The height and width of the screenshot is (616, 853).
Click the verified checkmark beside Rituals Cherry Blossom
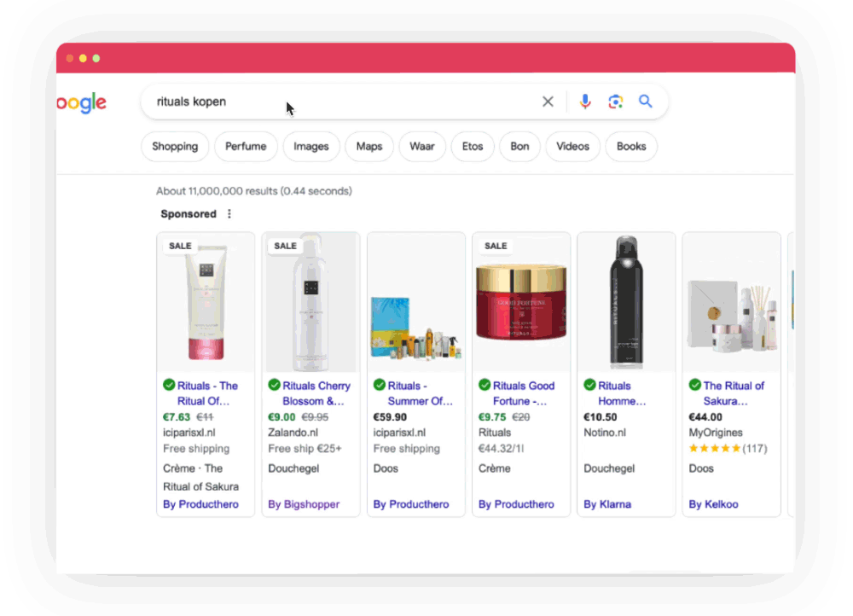(x=274, y=386)
